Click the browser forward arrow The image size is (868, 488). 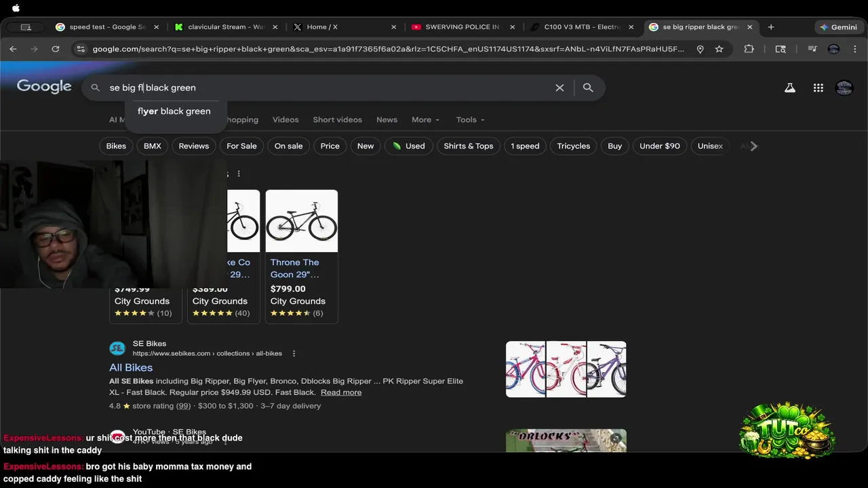click(x=34, y=49)
